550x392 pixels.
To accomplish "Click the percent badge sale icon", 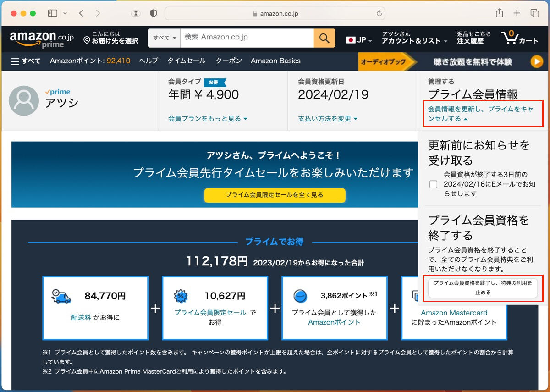I will (x=181, y=296).
